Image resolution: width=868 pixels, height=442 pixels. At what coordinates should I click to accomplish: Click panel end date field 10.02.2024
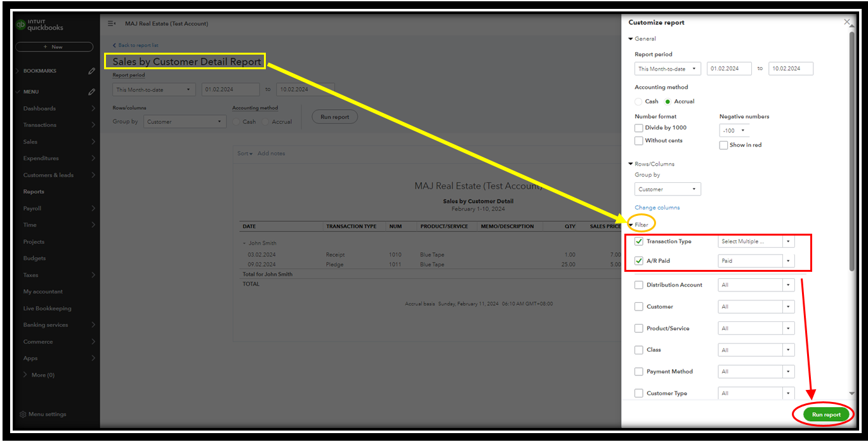pyautogui.click(x=791, y=69)
